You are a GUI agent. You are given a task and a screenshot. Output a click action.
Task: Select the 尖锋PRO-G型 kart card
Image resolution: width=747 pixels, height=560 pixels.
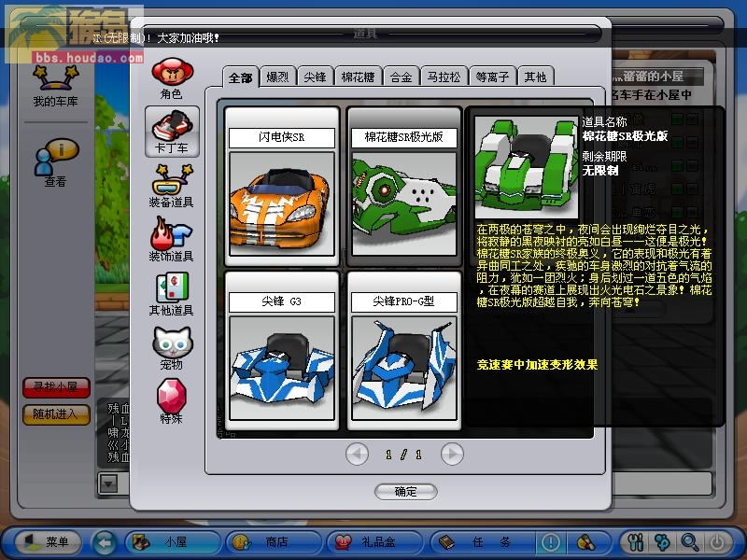click(404, 351)
